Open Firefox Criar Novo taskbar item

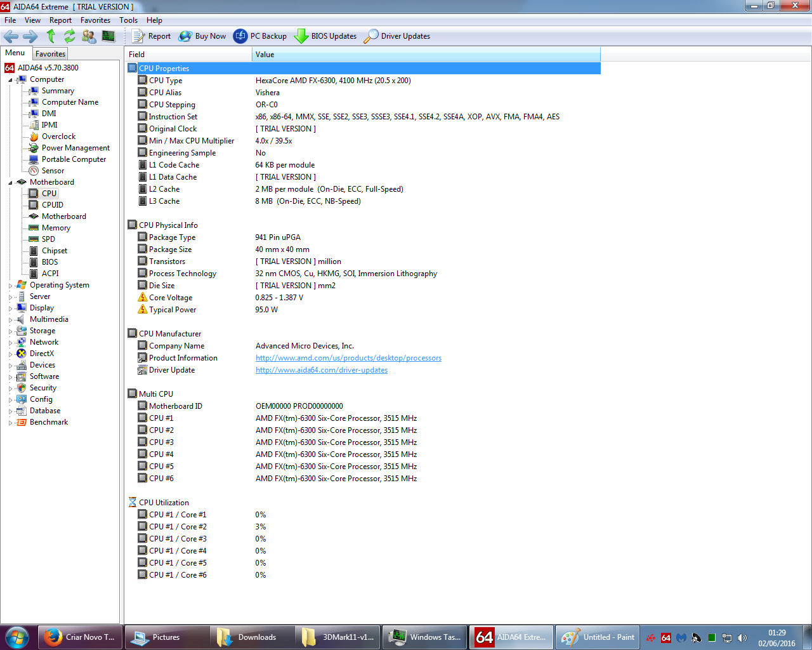tap(80, 637)
